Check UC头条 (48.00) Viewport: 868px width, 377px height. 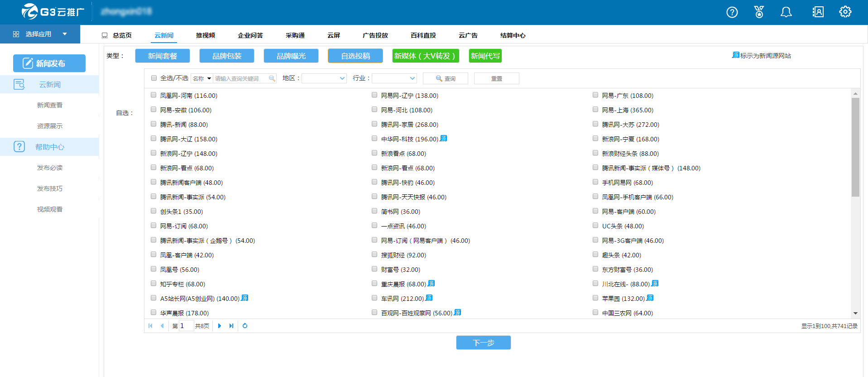(595, 226)
